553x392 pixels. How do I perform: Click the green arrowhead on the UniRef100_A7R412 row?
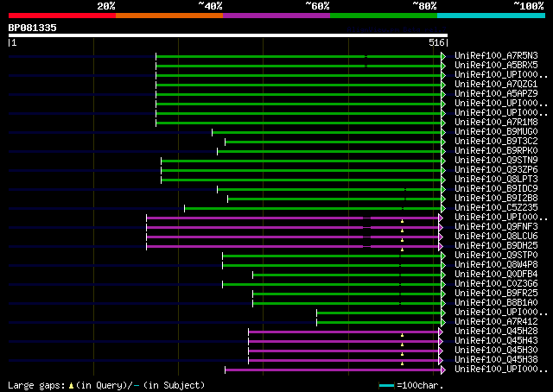coord(443,323)
